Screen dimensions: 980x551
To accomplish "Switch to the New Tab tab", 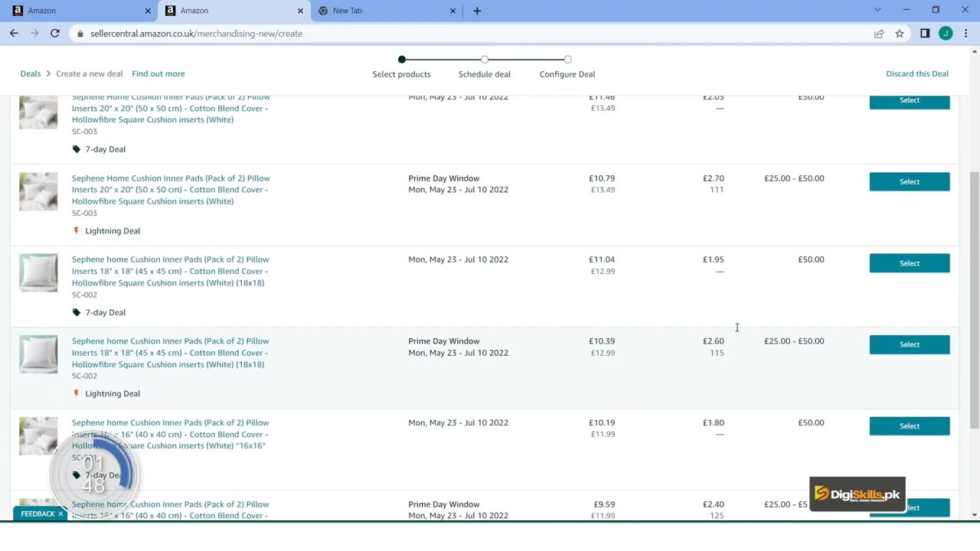I will [x=386, y=11].
